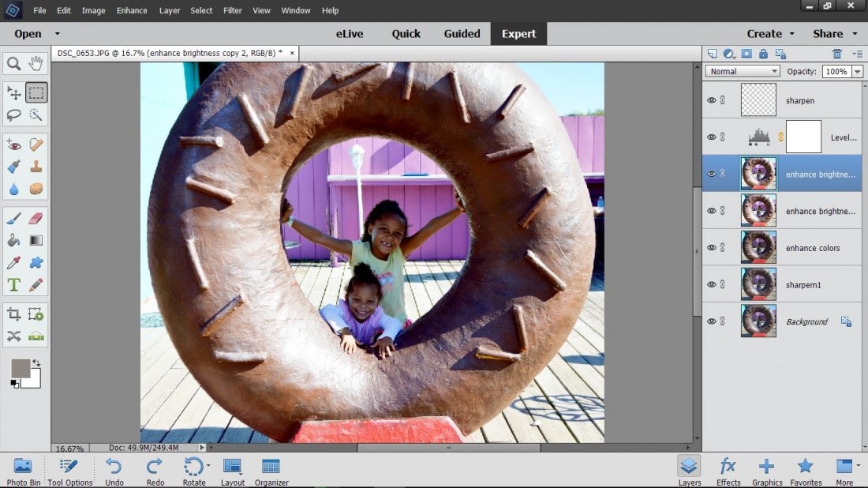Viewport: 868px width, 488px height.
Task: Select the Quick Selection tool
Action: pyautogui.click(x=36, y=114)
